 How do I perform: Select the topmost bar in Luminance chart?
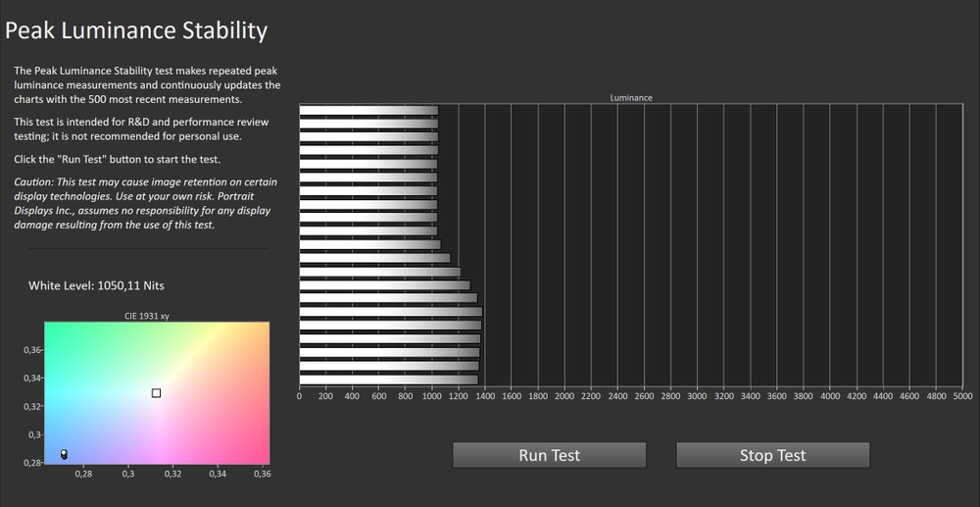(x=367, y=111)
